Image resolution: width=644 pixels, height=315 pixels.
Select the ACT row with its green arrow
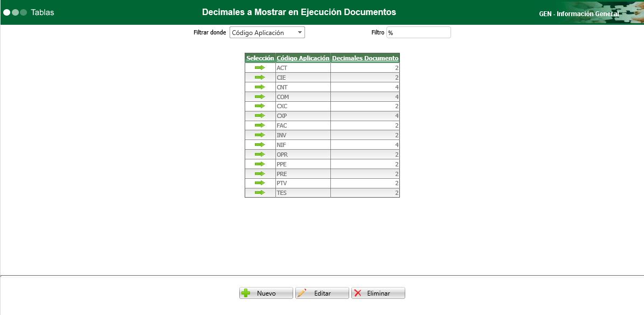tap(260, 68)
